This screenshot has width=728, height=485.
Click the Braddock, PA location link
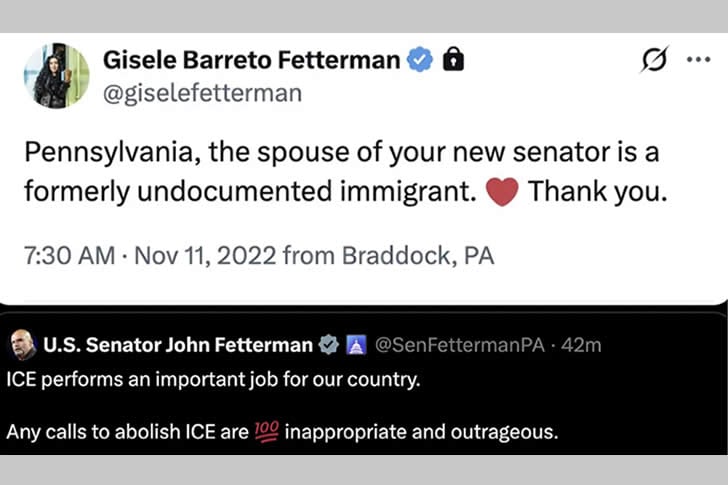pyautogui.click(x=418, y=254)
